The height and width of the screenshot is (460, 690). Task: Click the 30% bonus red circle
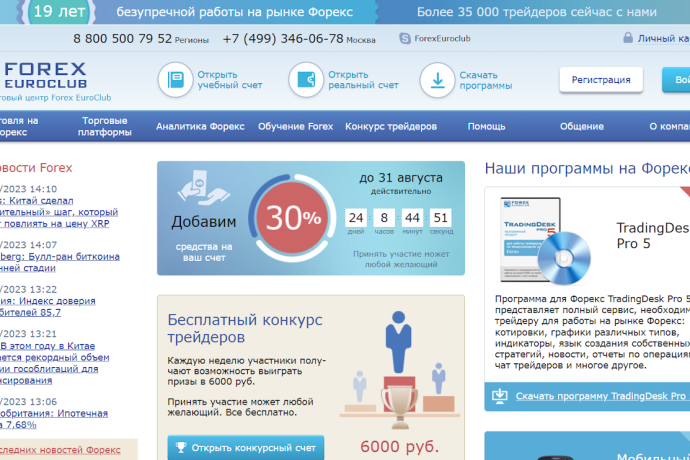(293, 218)
